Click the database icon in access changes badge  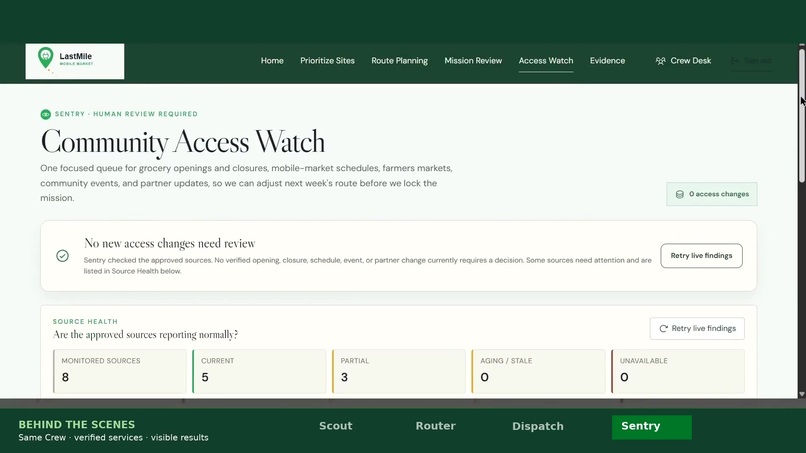680,194
